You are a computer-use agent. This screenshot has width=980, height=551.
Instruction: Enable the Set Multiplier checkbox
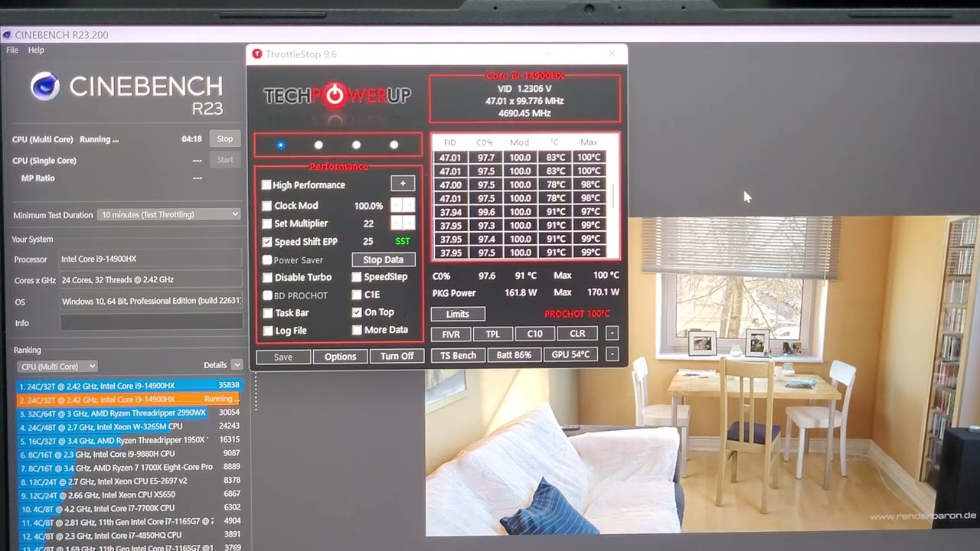point(266,223)
